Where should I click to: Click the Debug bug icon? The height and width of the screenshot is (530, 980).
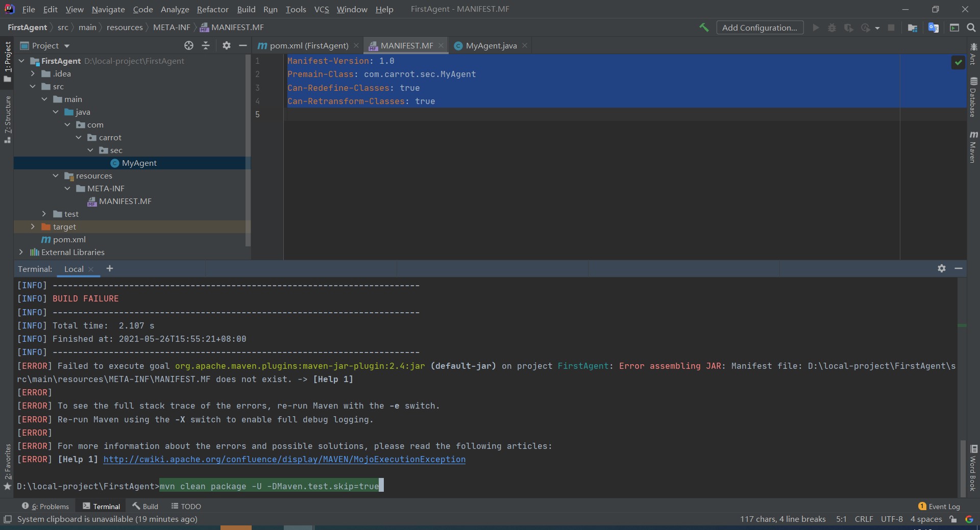(x=832, y=28)
